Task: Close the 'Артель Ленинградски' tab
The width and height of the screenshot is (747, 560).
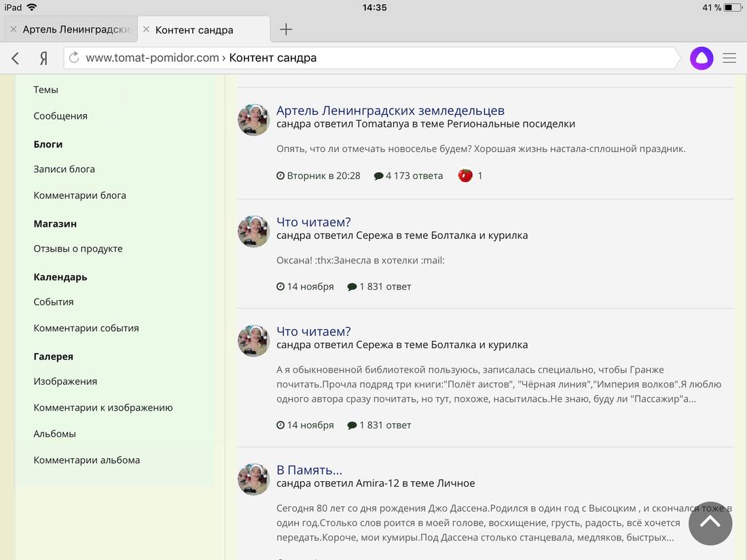Action: coord(13,30)
